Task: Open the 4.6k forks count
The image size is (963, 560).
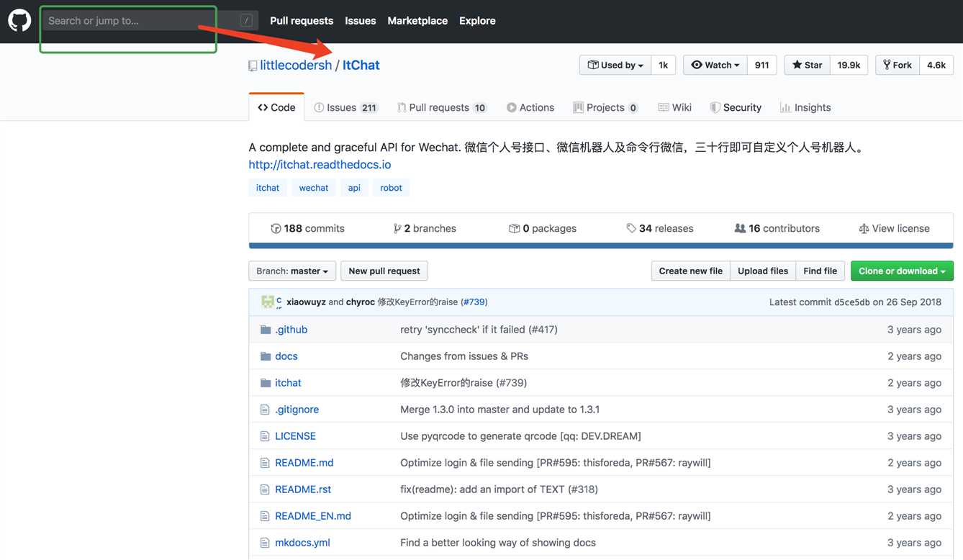Action: tap(936, 65)
